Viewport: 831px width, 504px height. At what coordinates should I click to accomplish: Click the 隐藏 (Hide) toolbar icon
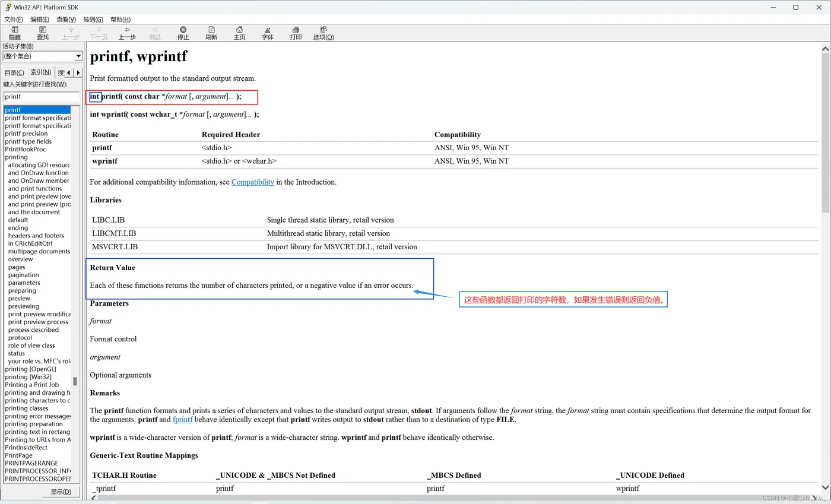click(15, 30)
